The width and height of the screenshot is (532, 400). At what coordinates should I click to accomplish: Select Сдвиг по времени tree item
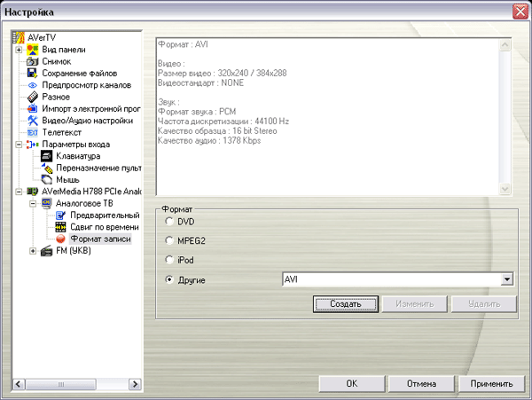pos(105,227)
